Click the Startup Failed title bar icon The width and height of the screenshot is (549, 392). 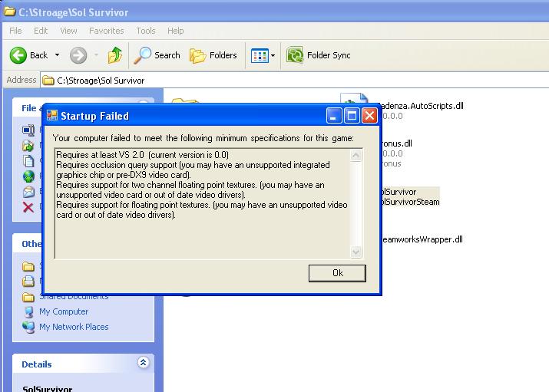tap(52, 115)
